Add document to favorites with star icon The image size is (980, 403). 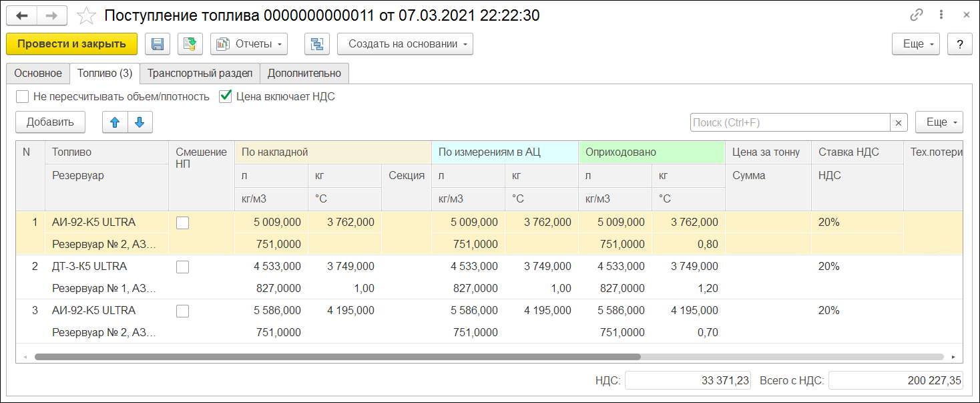pos(87,15)
